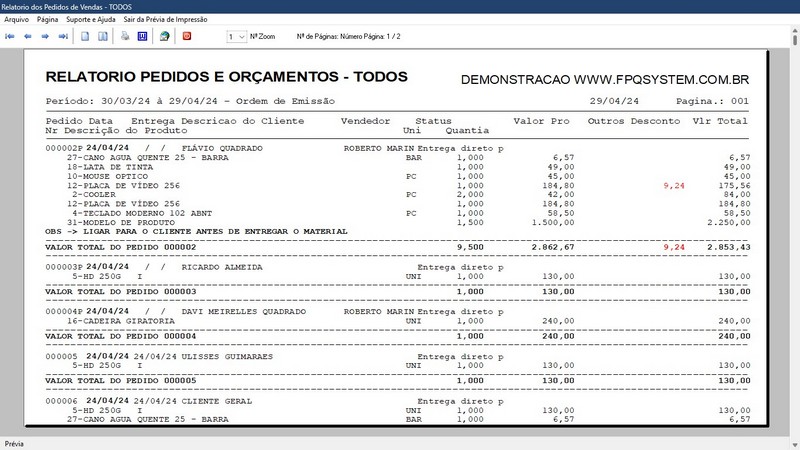Click red discount '9,24' in the PLACA DE VÍDEO row
Image resolution: width=800 pixels, height=450 pixels.
[674, 186]
